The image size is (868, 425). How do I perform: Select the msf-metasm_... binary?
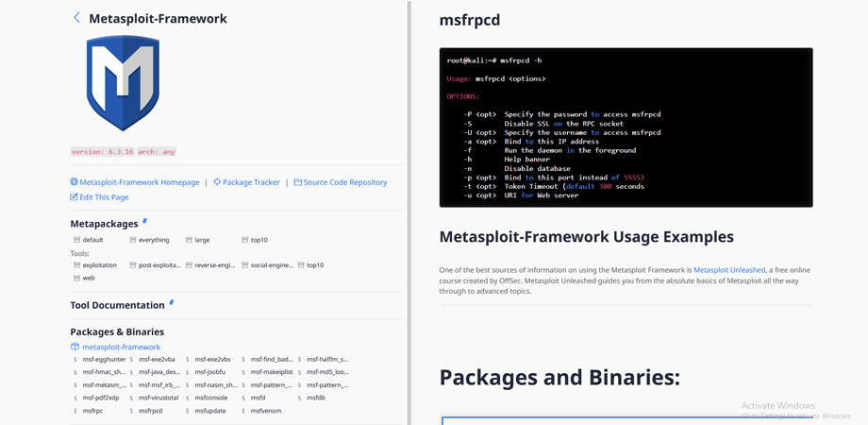coord(105,384)
